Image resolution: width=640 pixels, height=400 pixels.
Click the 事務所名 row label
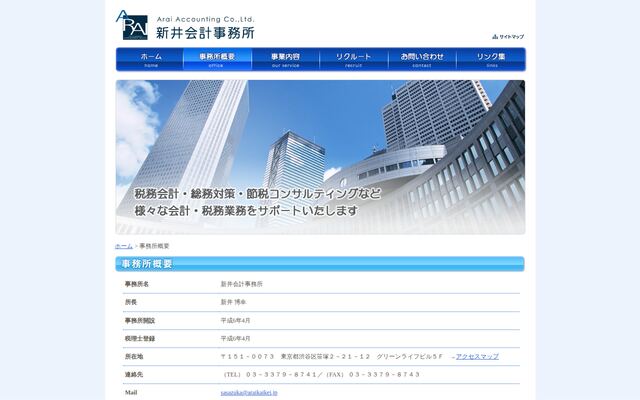[137, 284]
